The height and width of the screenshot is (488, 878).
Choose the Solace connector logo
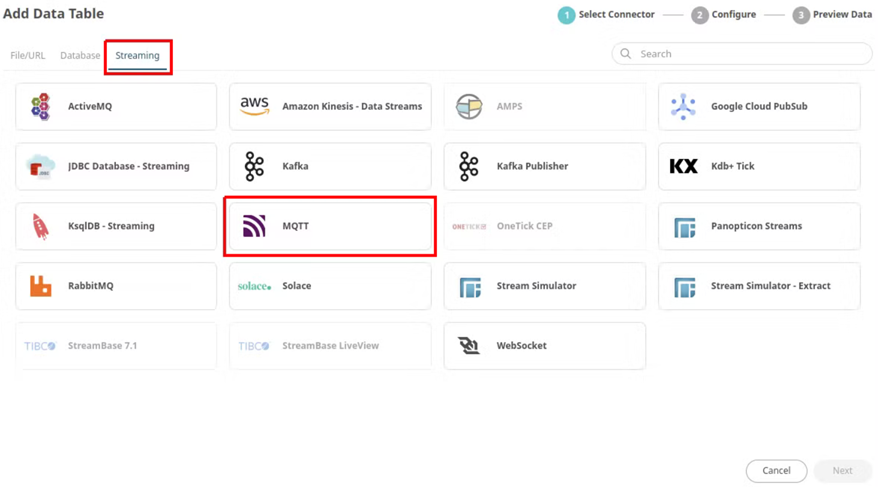click(x=254, y=286)
